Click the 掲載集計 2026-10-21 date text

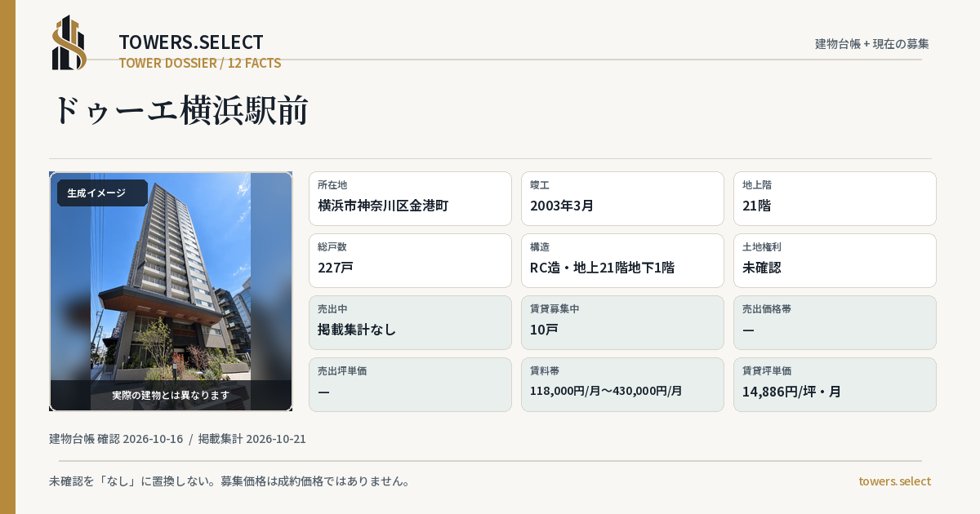click(252, 439)
